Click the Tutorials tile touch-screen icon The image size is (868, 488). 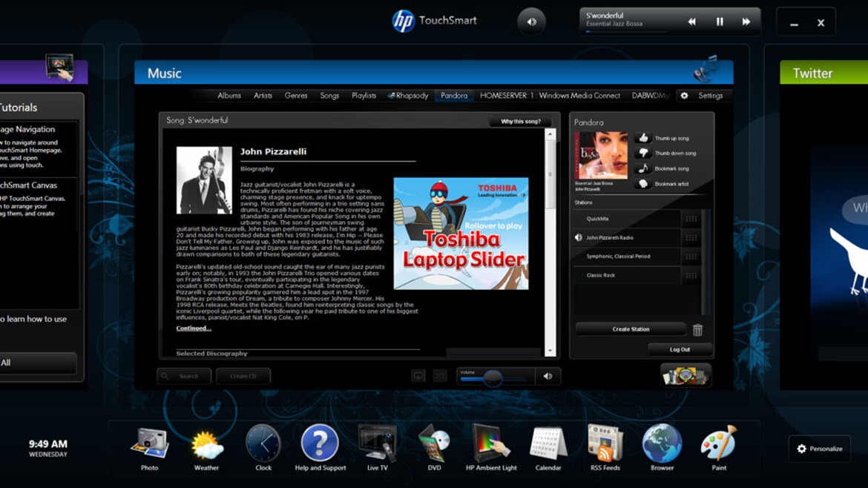60,67
